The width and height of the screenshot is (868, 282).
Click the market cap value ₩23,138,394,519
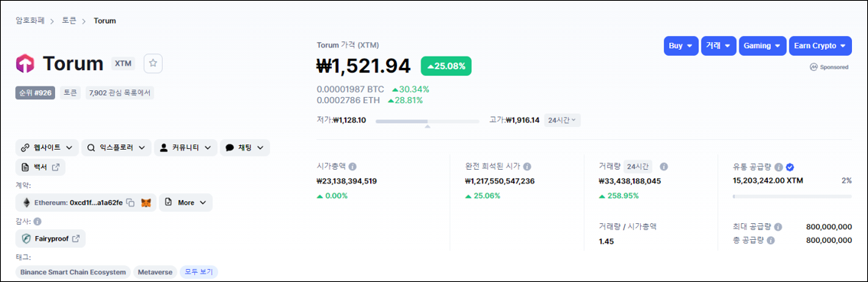347,181
